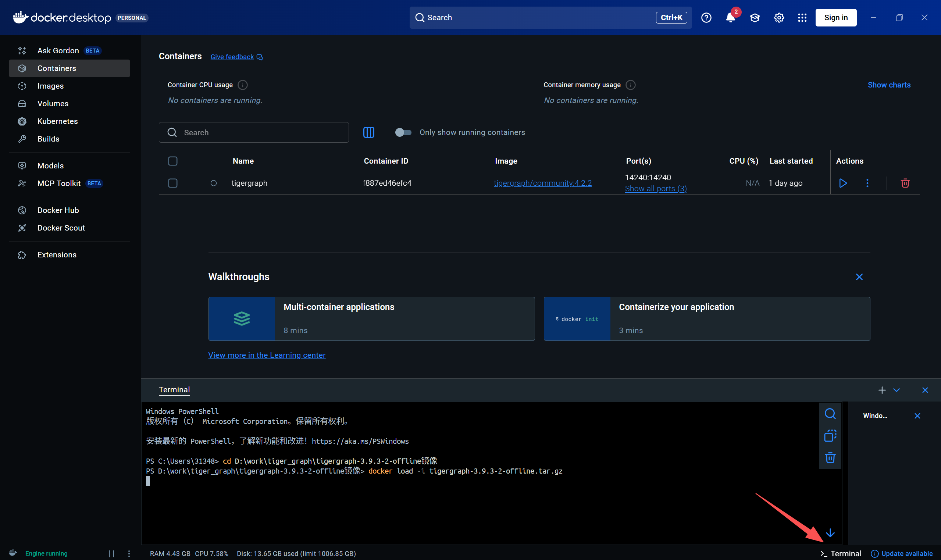
Task: Open Images in the sidebar
Action: [x=50, y=86]
